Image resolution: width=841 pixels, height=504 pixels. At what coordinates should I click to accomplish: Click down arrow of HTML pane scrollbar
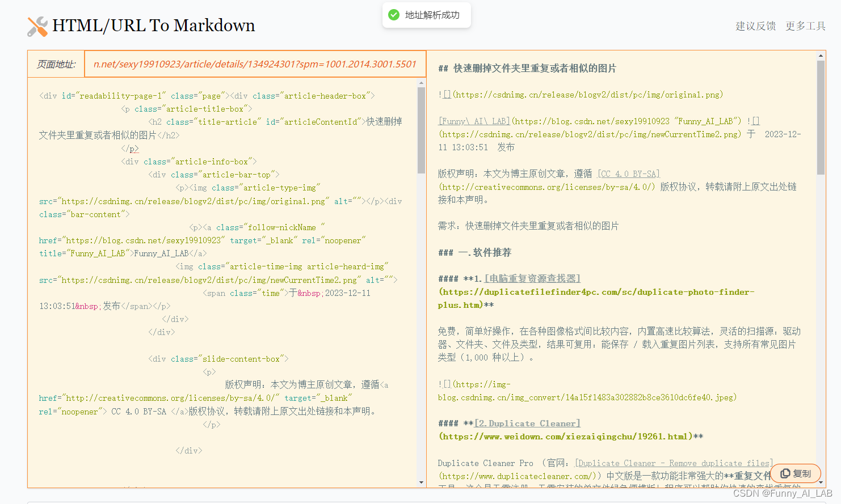pos(421,482)
